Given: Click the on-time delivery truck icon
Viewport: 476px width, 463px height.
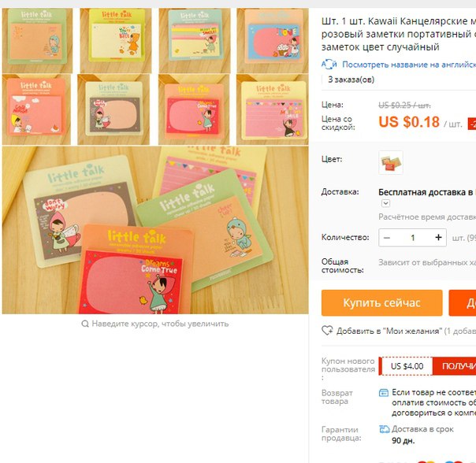Looking at the screenshot, I should tap(385, 429).
